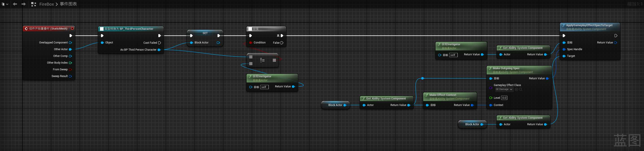Viewport: 644px width, 151px height.
Task: Select the not-equal (!=) comparison node
Action: [262, 60]
